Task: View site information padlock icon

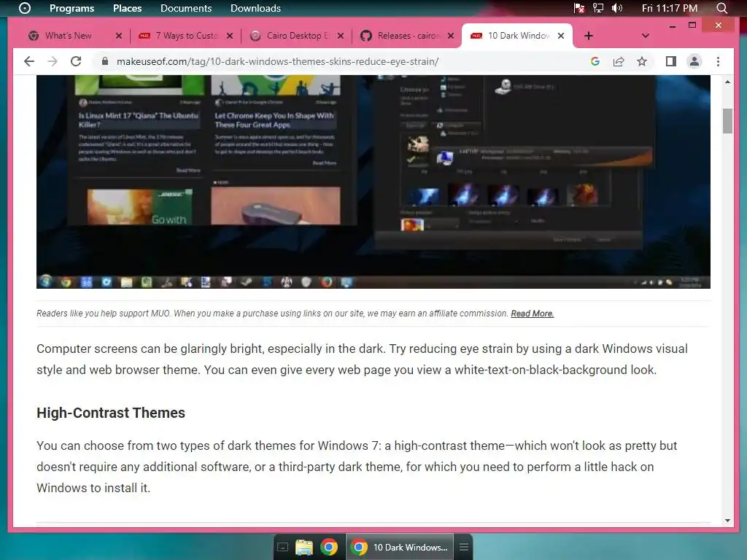Action: pyautogui.click(x=105, y=61)
